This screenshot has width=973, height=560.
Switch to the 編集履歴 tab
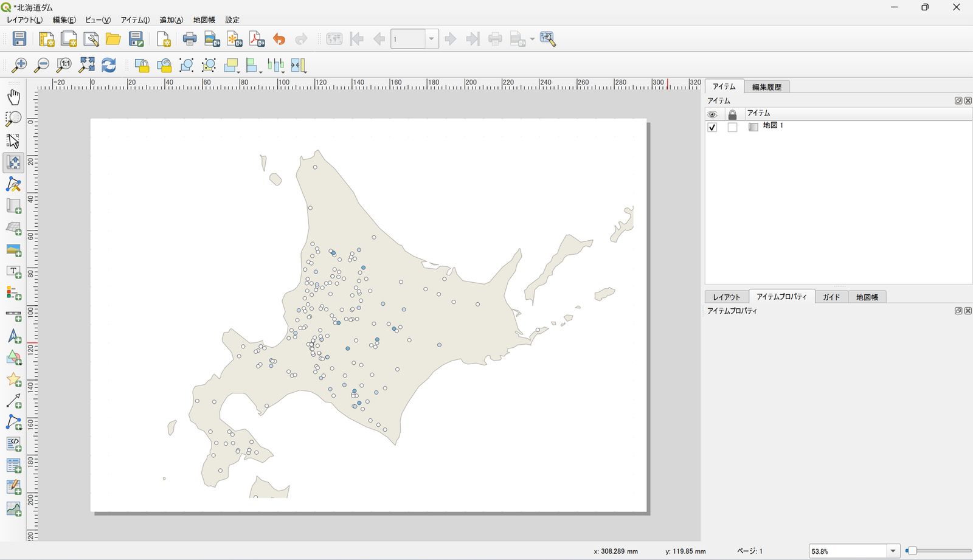coord(766,87)
